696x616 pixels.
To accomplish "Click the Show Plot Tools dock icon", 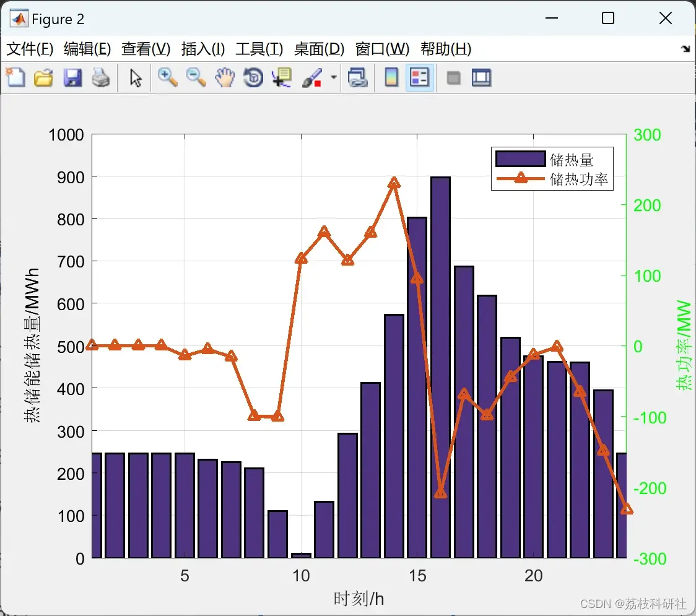I will pos(481,77).
